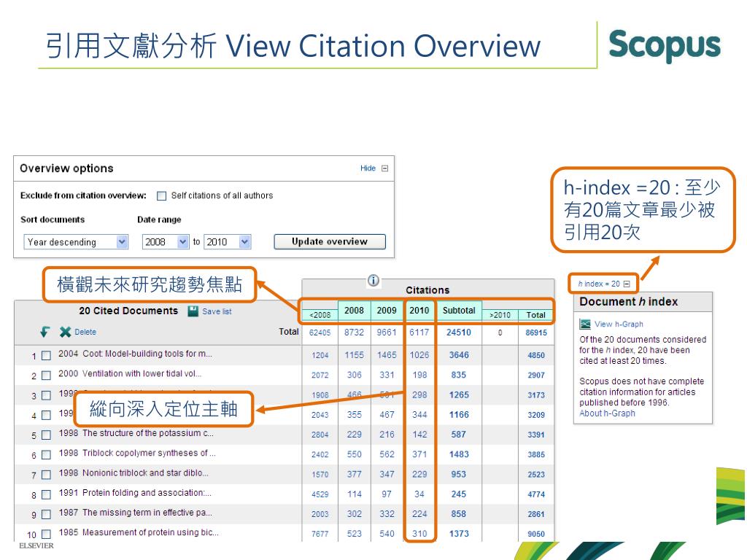The image size is (747, 560).
Task: Click the subtotal value 24510
Action: point(459,332)
